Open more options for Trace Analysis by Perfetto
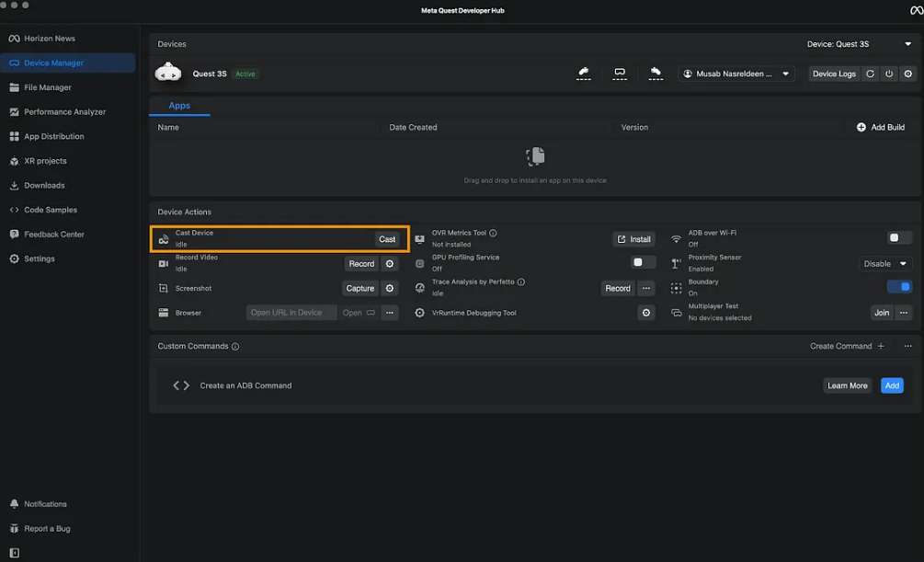 click(x=646, y=289)
